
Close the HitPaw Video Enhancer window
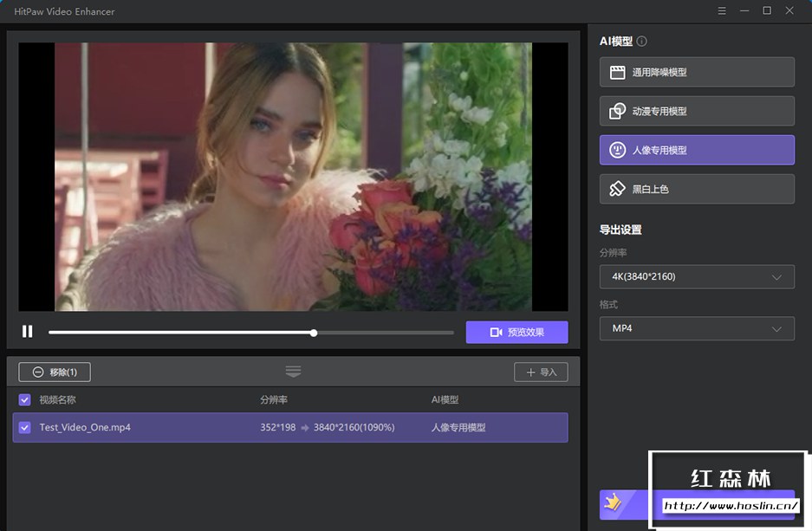point(789,11)
